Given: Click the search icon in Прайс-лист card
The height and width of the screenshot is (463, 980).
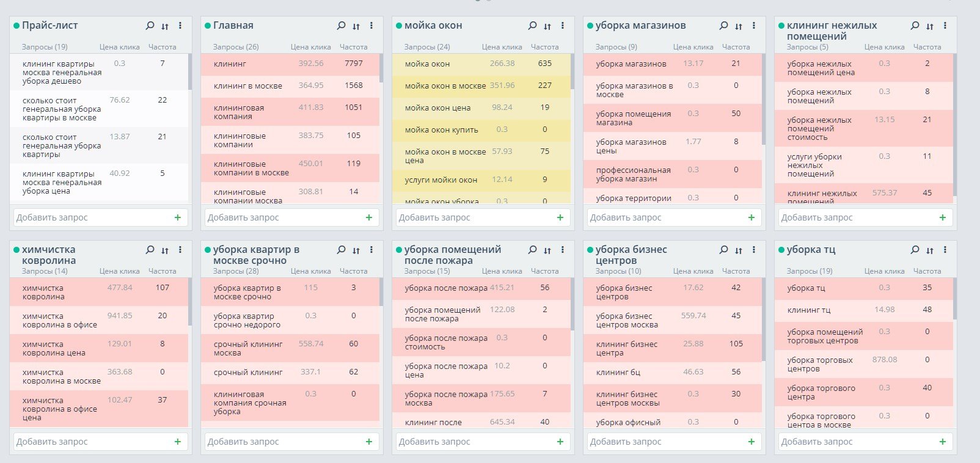Looking at the screenshot, I should click(x=150, y=26).
